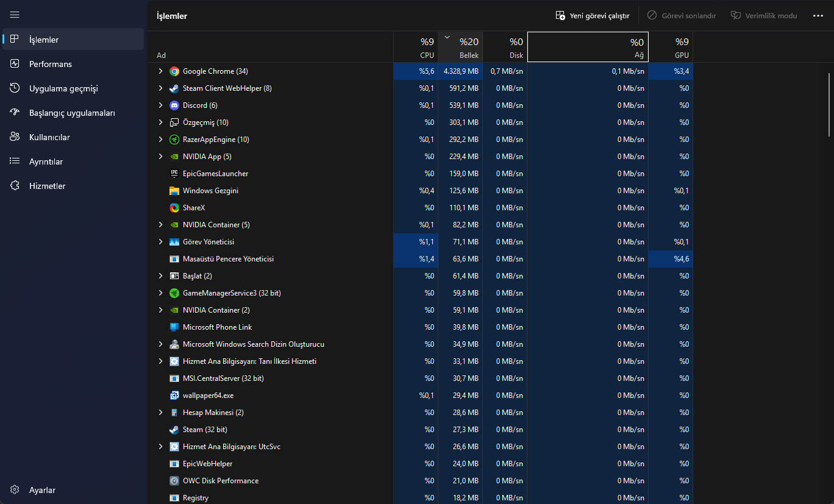Click the Görev Yöneticisi icon
This screenshot has width=834, height=504.
[x=174, y=242]
